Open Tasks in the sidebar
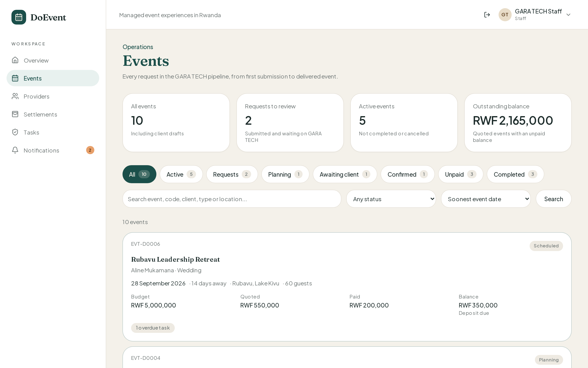 pyautogui.click(x=53, y=132)
